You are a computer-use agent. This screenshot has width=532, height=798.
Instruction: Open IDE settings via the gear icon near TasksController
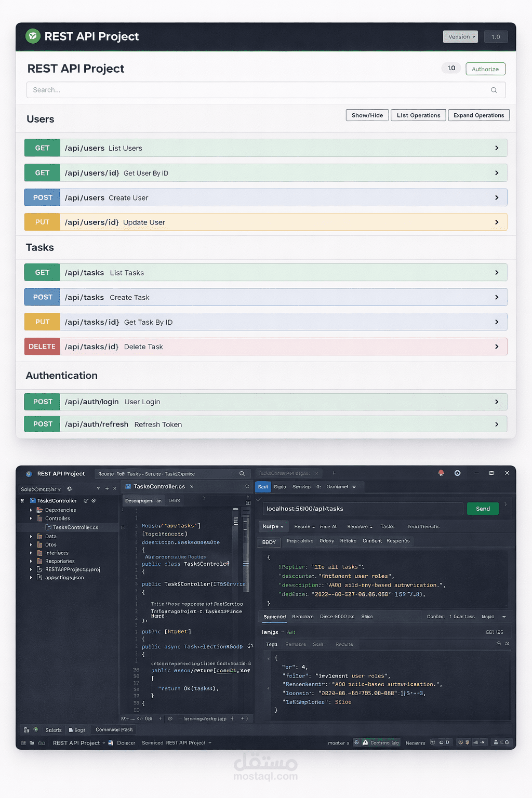(94, 500)
